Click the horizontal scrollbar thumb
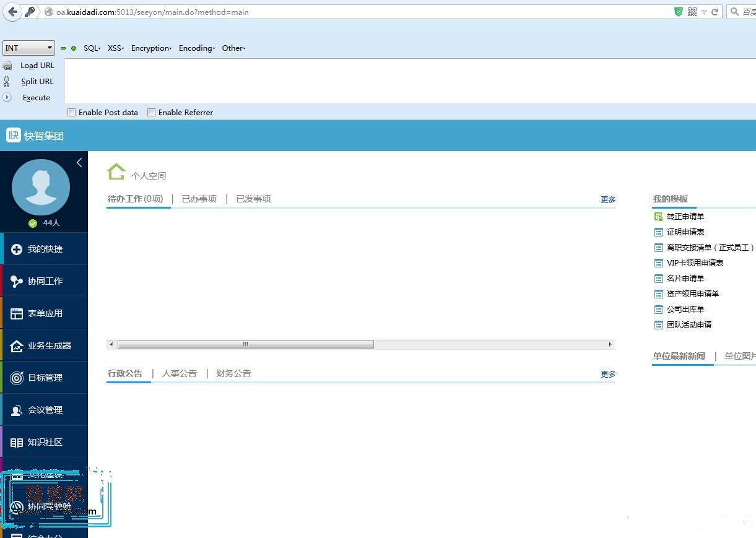Image resolution: width=756 pixels, height=538 pixels. (x=245, y=344)
